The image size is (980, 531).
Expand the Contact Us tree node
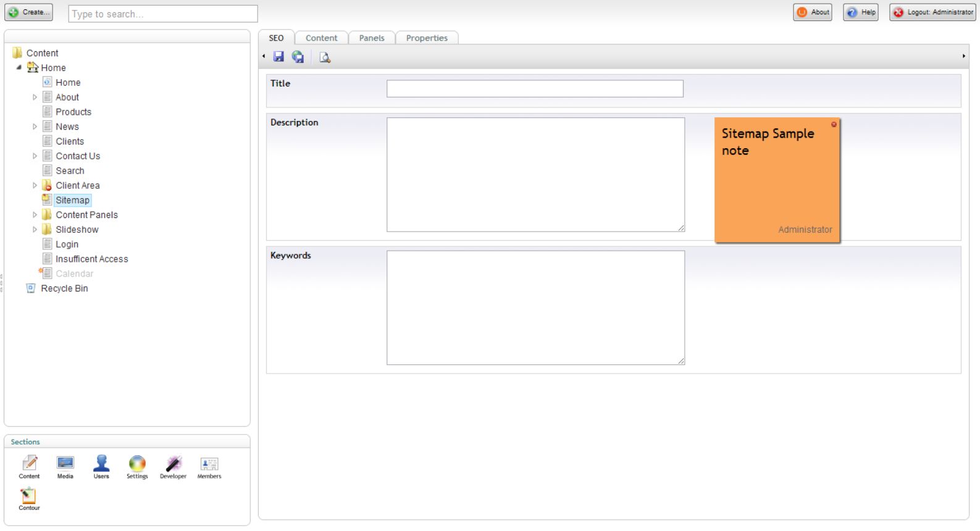[x=35, y=156]
